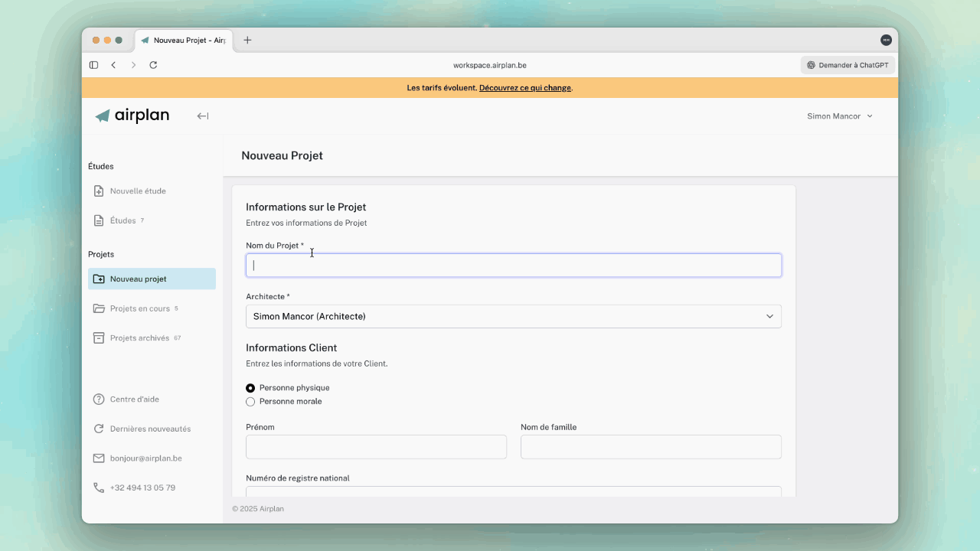Open Études list in the sidebar

[x=152, y=220]
